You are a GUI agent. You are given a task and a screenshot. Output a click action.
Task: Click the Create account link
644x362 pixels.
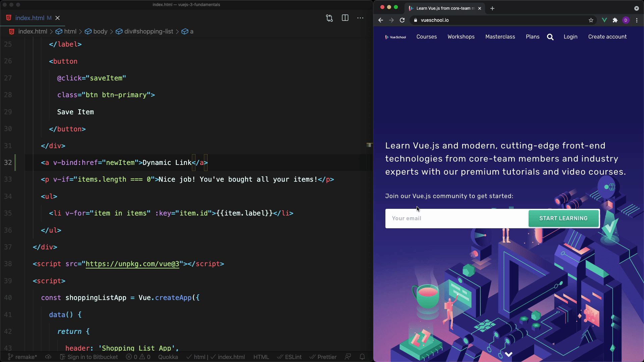coord(607,37)
